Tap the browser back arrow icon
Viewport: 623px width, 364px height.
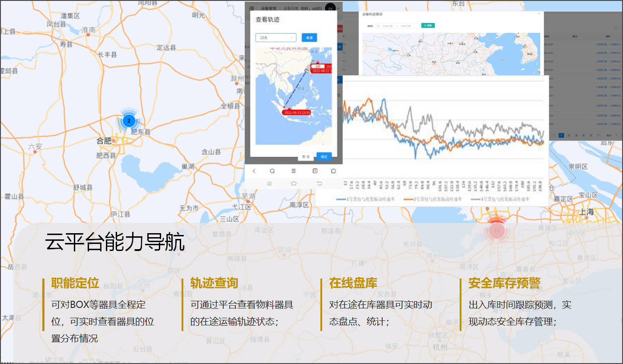(254, 171)
